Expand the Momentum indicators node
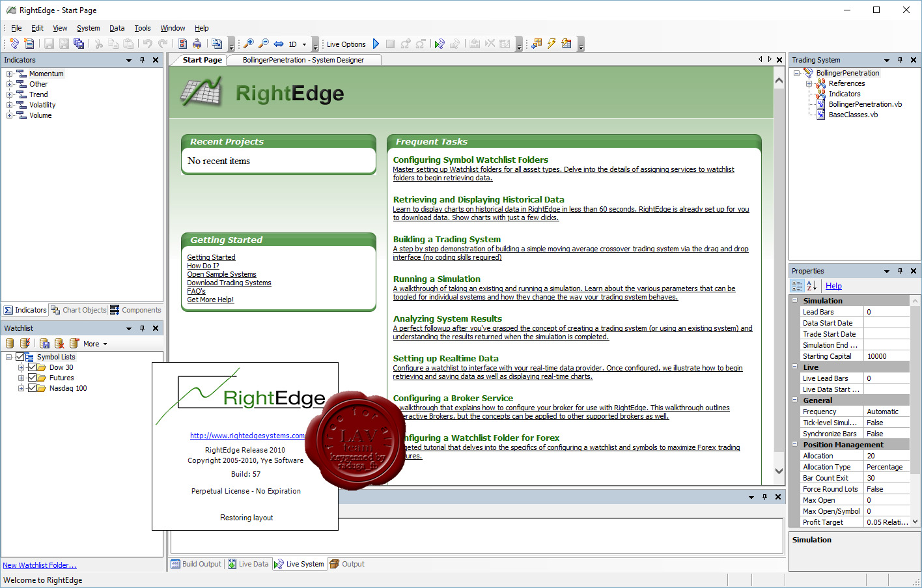Screen dimensions: 922x588 (x=9, y=74)
